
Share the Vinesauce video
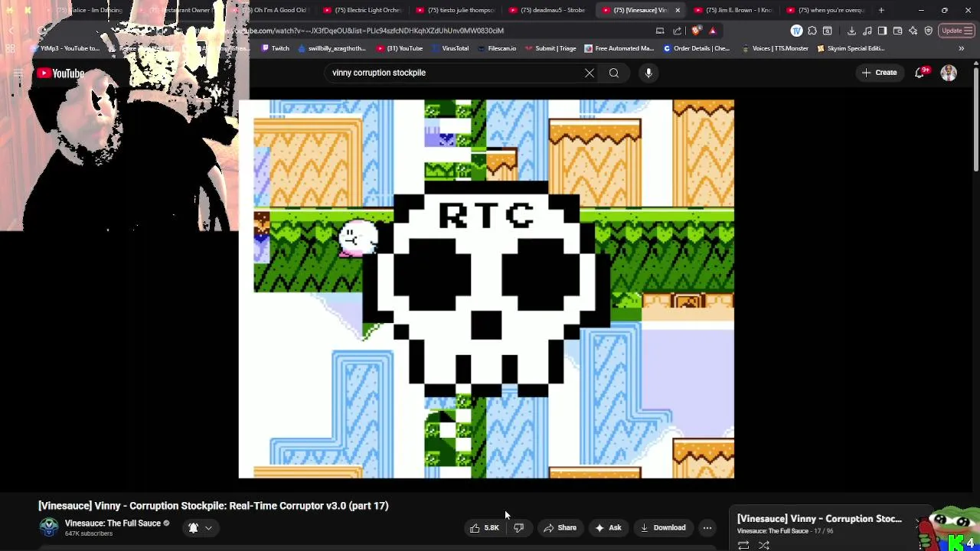coord(560,527)
